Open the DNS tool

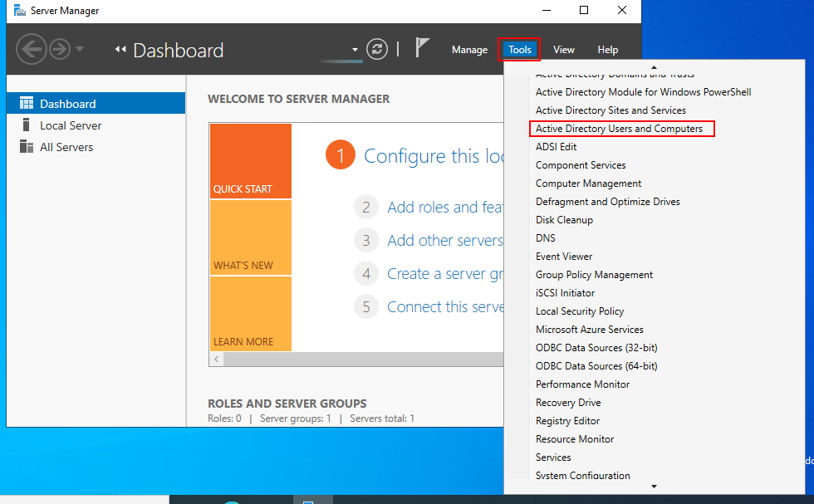point(545,237)
